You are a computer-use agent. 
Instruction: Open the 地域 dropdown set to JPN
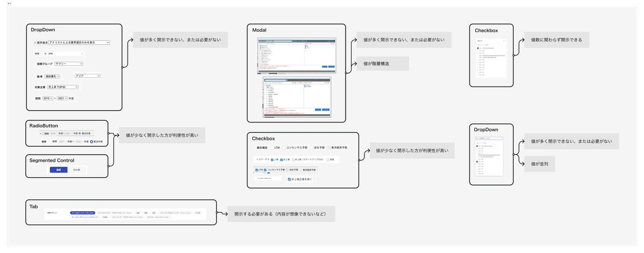(x=63, y=54)
